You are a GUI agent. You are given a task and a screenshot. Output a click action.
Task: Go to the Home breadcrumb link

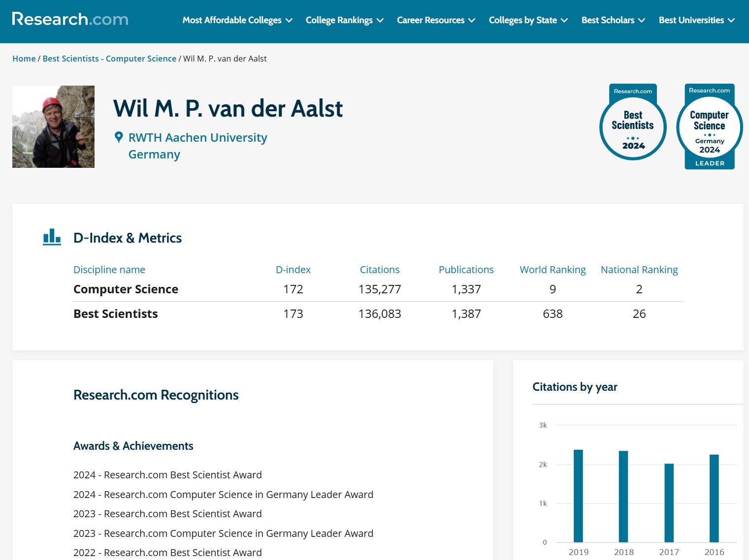click(24, 59)
